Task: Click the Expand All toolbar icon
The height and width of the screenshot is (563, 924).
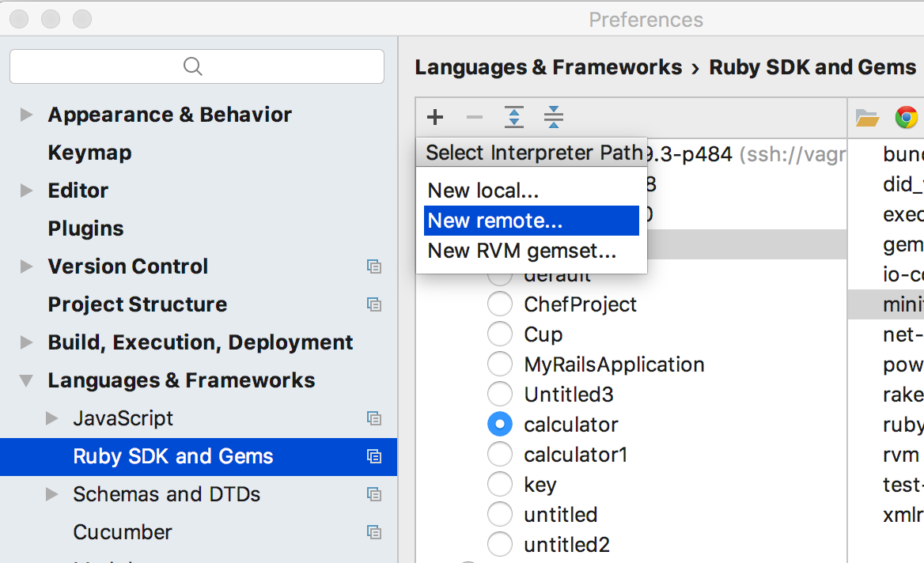Action: coord(514,119)
